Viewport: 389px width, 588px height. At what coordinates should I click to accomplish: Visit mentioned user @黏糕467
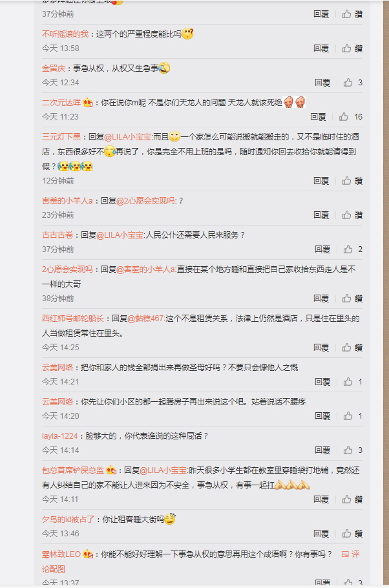click(x=145, y=319)
